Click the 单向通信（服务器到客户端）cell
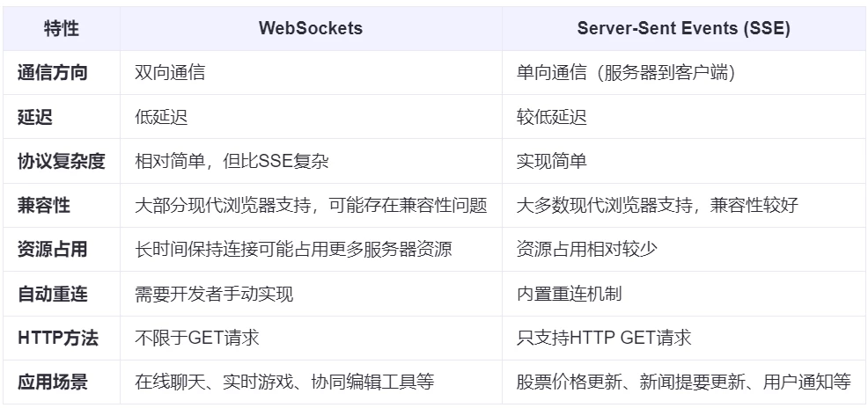This screenshot has width=868, height=408. (626, 73)
